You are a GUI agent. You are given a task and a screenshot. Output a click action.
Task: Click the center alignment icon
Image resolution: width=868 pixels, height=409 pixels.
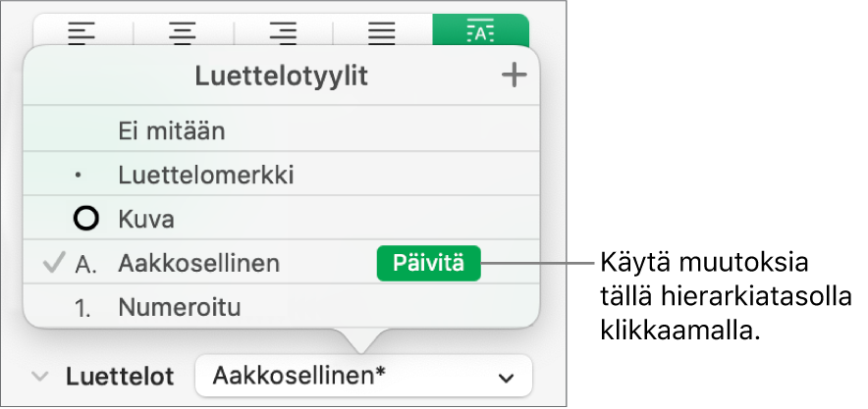point(183,31)
